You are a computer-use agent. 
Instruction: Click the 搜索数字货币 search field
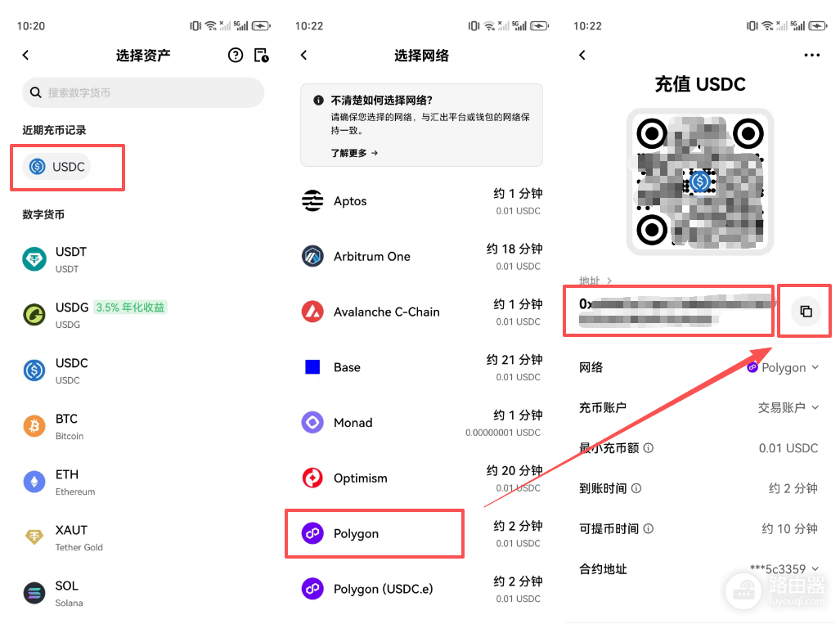(x=143, y=92)
